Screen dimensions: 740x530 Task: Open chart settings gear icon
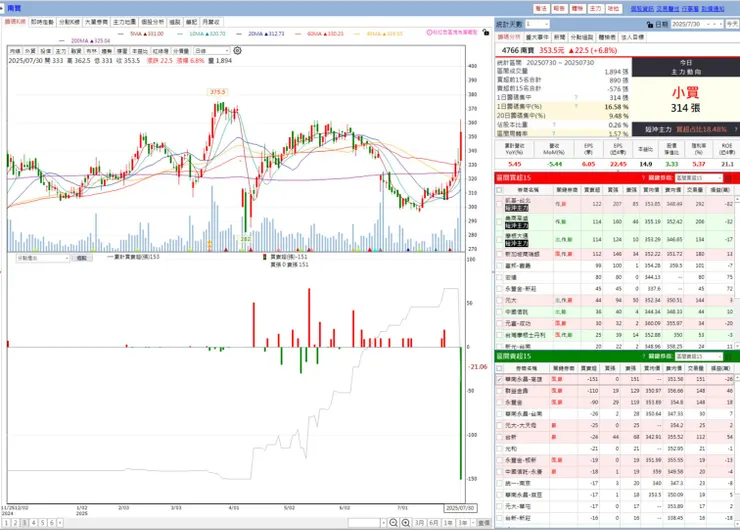[x=237, y=50]
